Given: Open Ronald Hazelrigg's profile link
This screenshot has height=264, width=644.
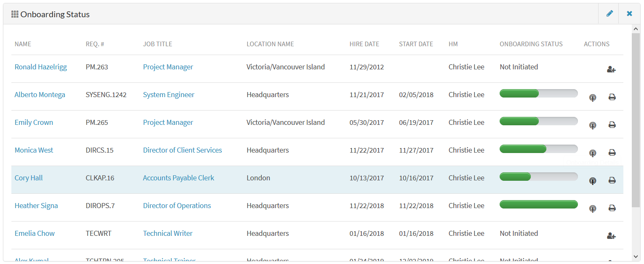Looking at the screenshot, I should click(x=40, y=67).
